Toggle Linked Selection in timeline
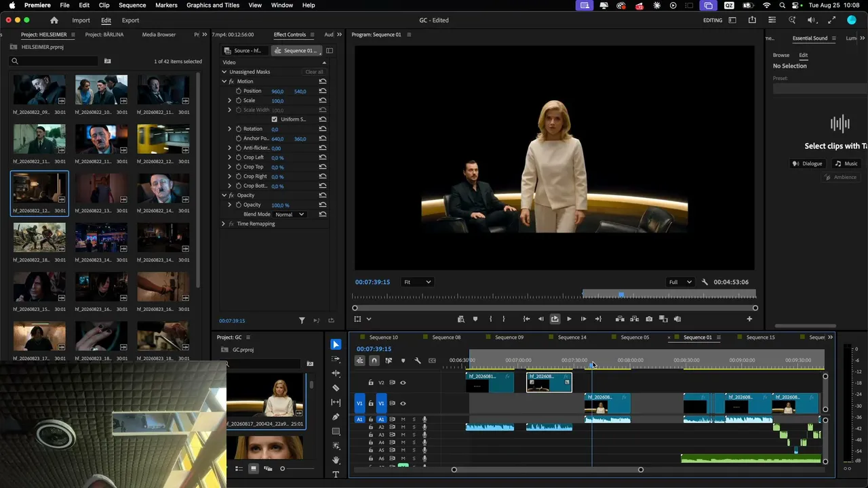 click(389, 361)
